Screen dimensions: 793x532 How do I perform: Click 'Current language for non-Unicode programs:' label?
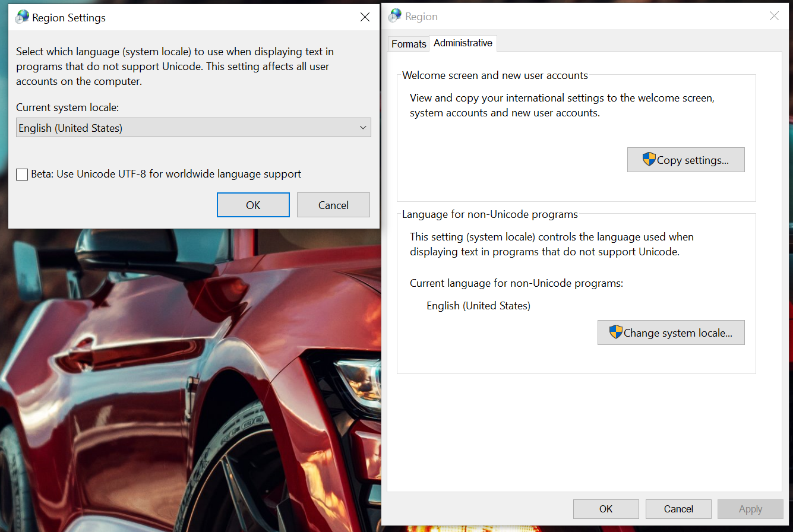[x=516, y=283]
